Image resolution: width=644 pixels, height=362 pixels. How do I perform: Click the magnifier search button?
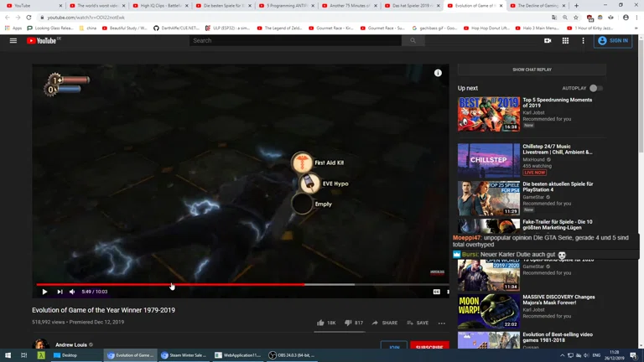413,40
